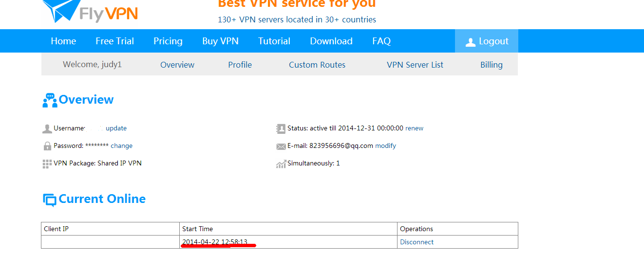The image size is (644, 255).
Task: Open the Billing tab
Action: point(492,65)
